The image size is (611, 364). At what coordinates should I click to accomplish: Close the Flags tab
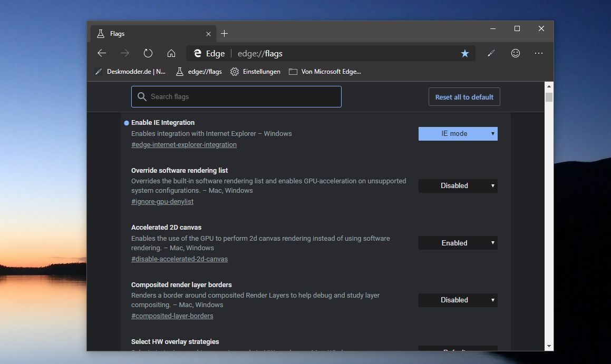(208, 34)
